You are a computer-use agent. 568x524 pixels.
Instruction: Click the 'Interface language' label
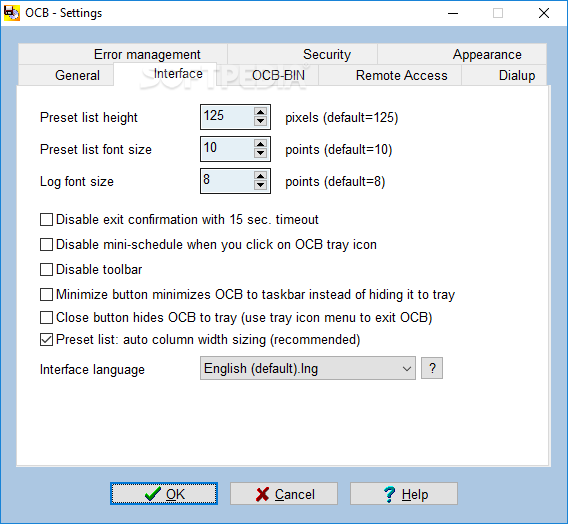pos(92,370)
